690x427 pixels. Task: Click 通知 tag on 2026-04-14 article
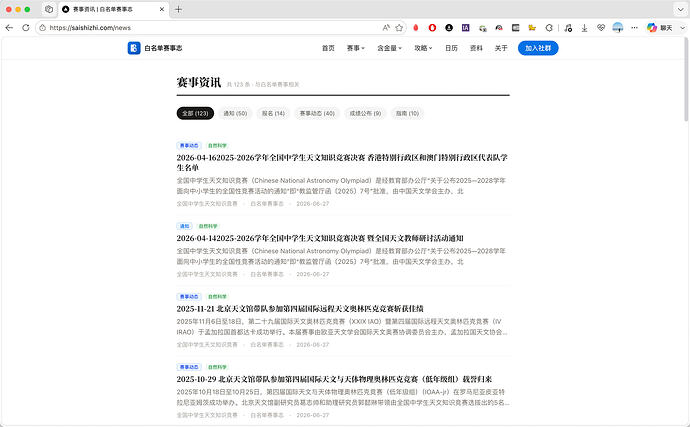[184, 226]
